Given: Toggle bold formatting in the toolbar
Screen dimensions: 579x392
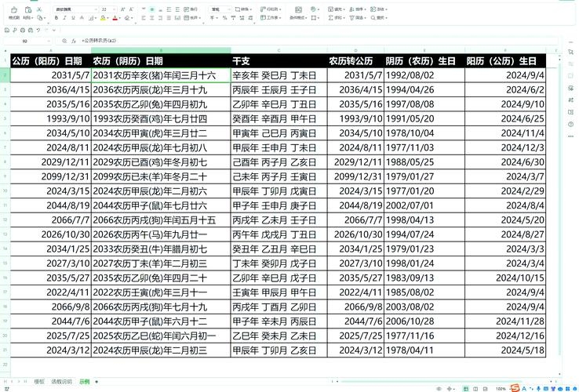Looking at the screenshot, I should click(x=57, y=17).
